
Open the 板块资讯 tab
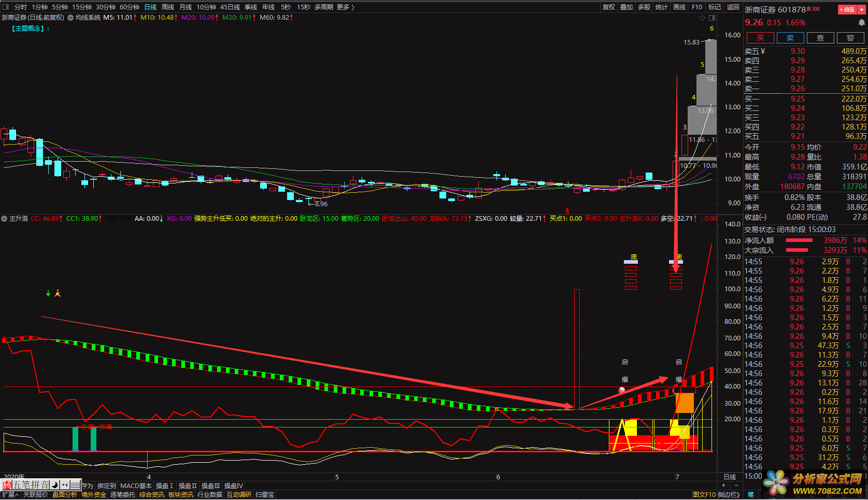point(181,495)
